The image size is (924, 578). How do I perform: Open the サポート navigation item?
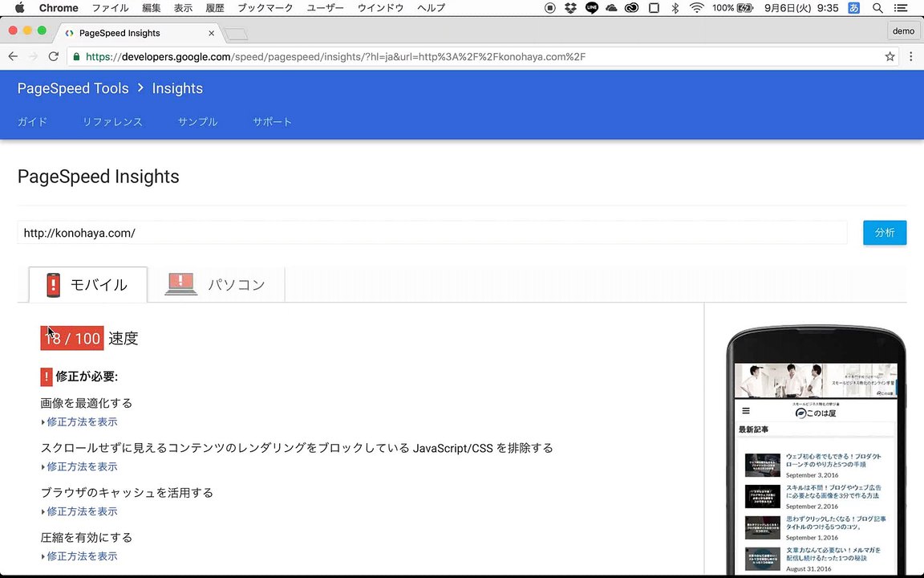(272, 122)
